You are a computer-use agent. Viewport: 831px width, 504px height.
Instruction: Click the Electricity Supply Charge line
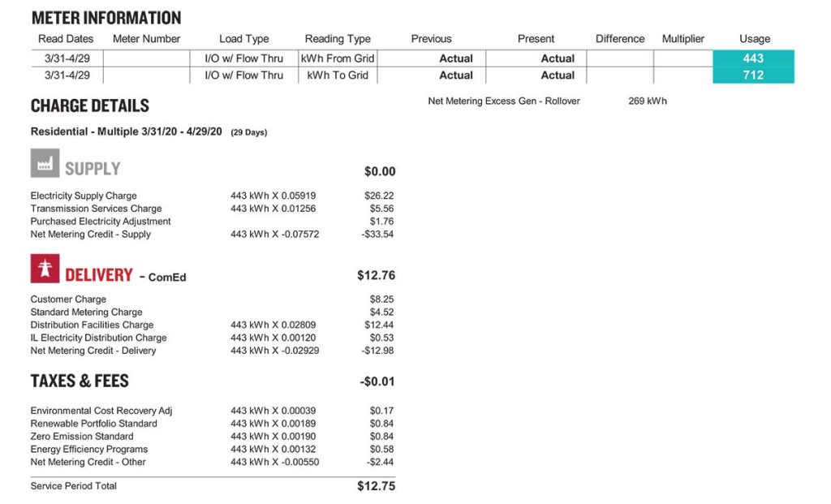(x=212, y=196)
